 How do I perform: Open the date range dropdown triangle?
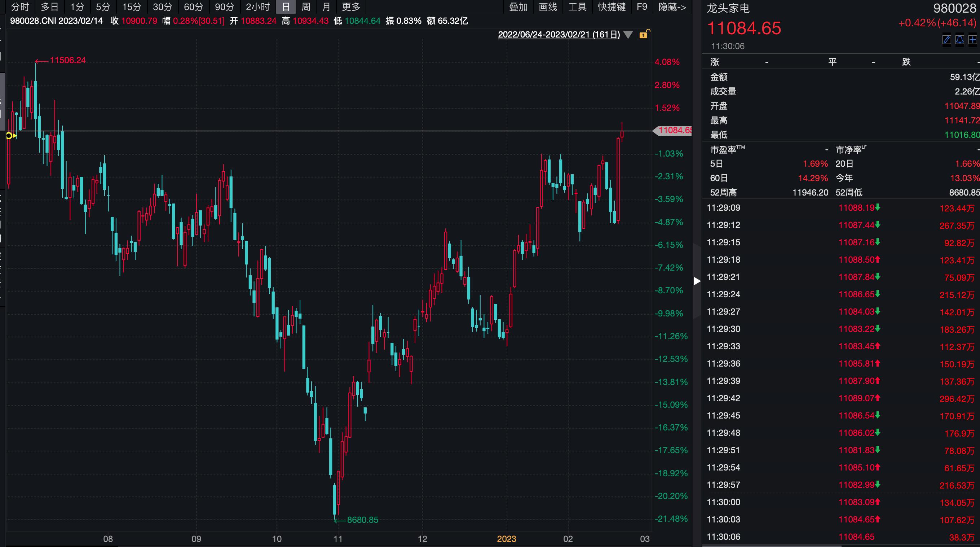628,35
